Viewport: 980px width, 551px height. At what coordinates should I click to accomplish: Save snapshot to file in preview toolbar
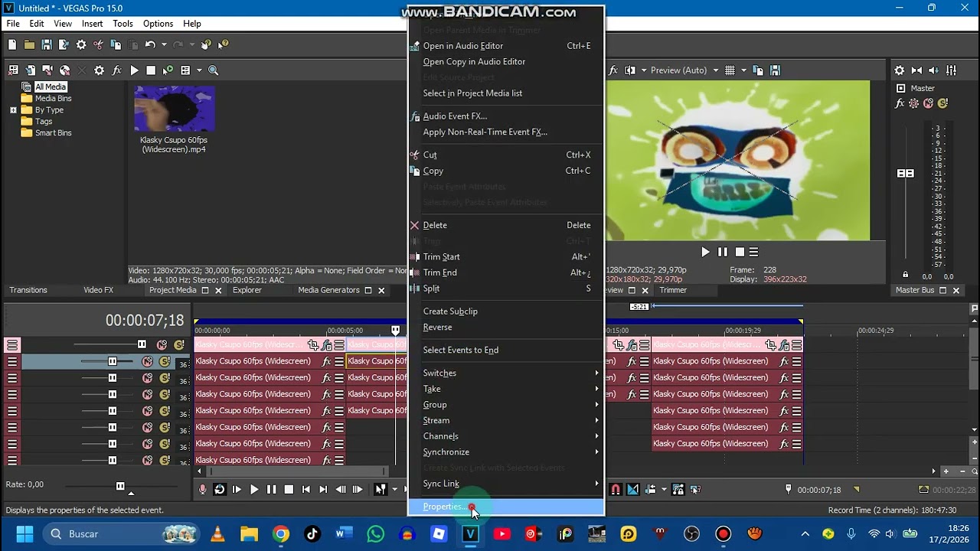775,70
